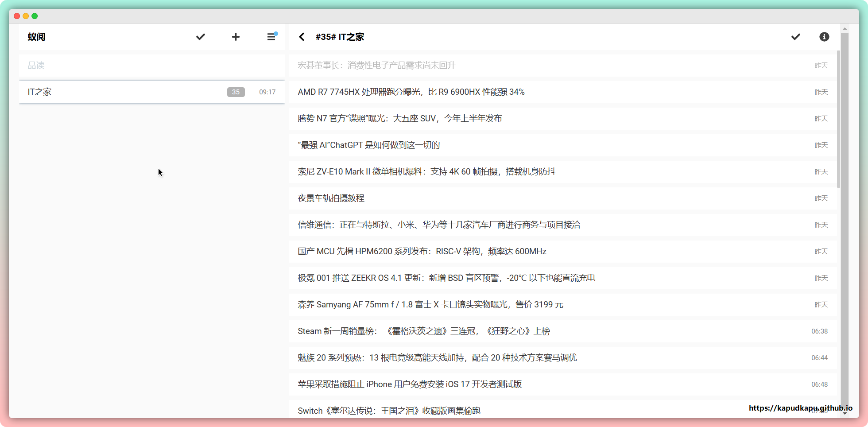Open the iPhone iOS 17 开发者测试版 article

point(410,384)
